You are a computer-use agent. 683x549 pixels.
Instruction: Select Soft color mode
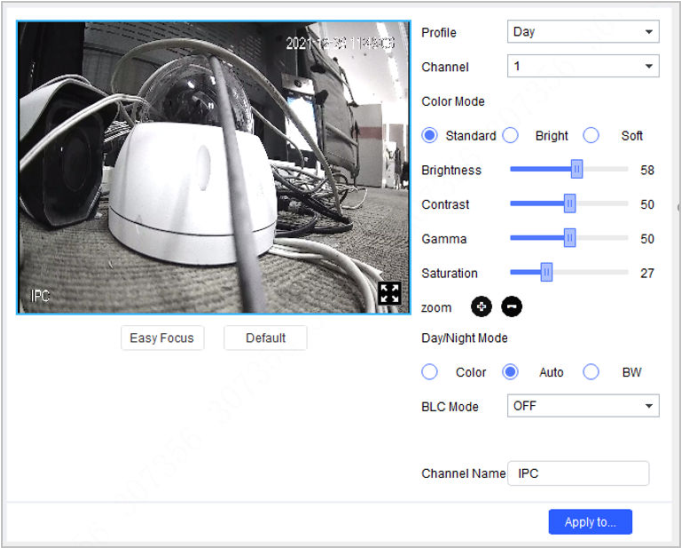591,136
